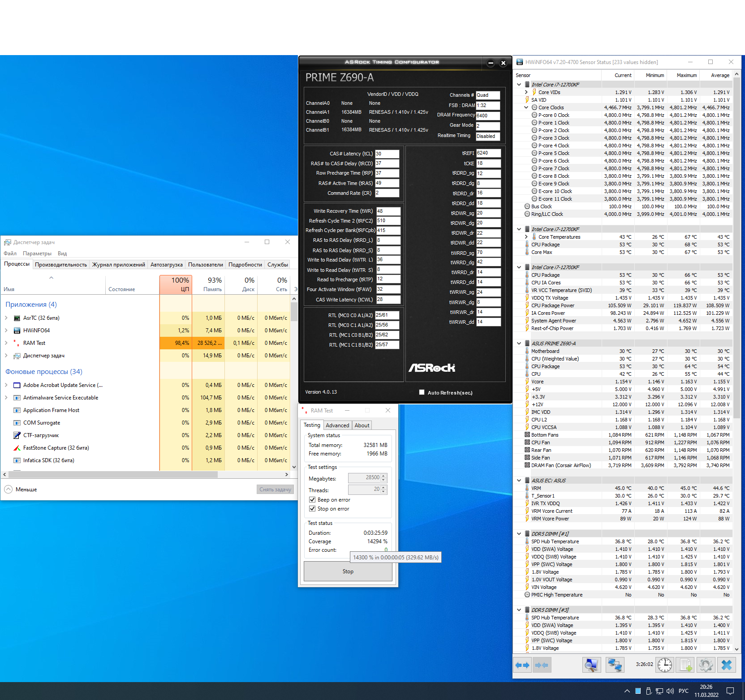Show hidden system tray icons

[x=627, y=691]
